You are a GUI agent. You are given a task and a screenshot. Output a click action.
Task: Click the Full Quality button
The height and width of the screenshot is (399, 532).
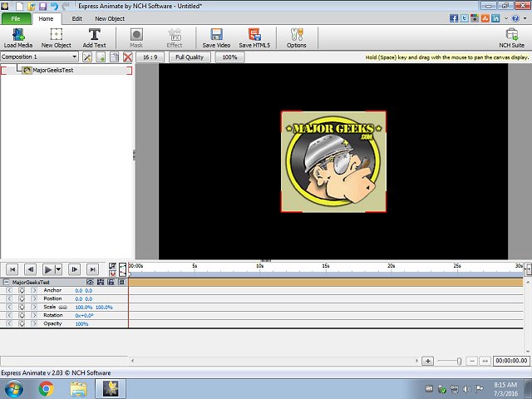pyautogui.click(x=190, y=57)
